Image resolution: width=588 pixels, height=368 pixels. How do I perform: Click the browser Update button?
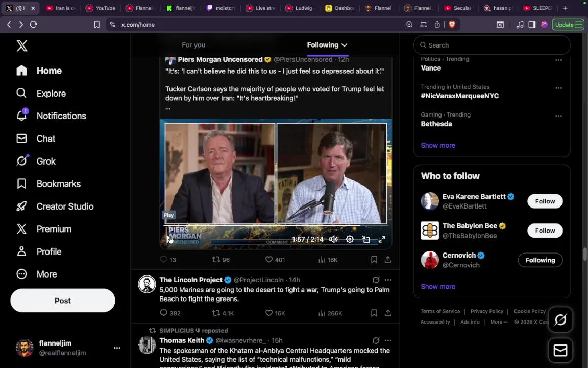pos(568,25)
